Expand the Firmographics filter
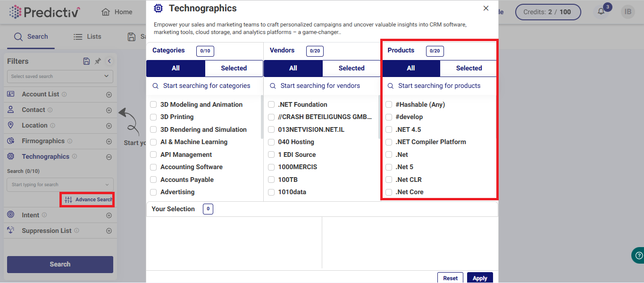 click(109, 141)
